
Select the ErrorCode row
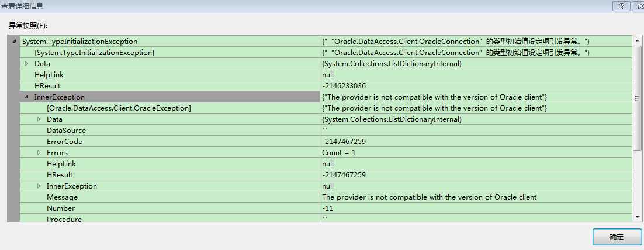click(x=326, y=141)
